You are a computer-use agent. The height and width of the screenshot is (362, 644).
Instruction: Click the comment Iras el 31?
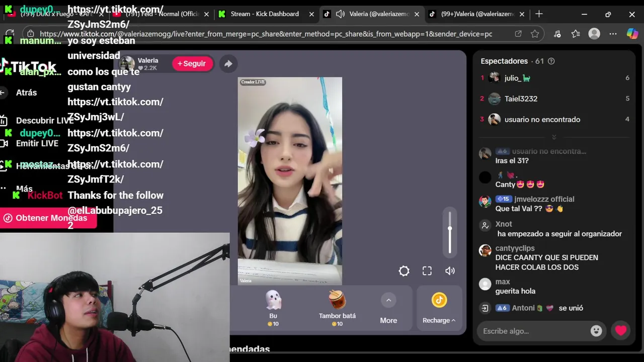[x=512, y=161]
